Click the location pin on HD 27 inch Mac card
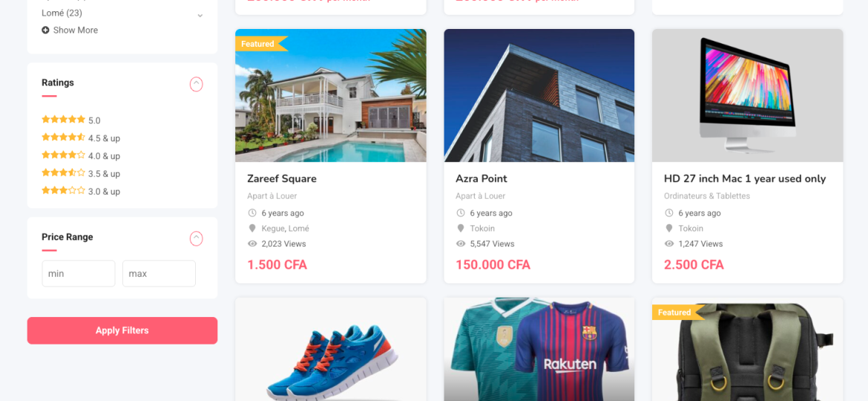868x401 pixels. [668, 228]
